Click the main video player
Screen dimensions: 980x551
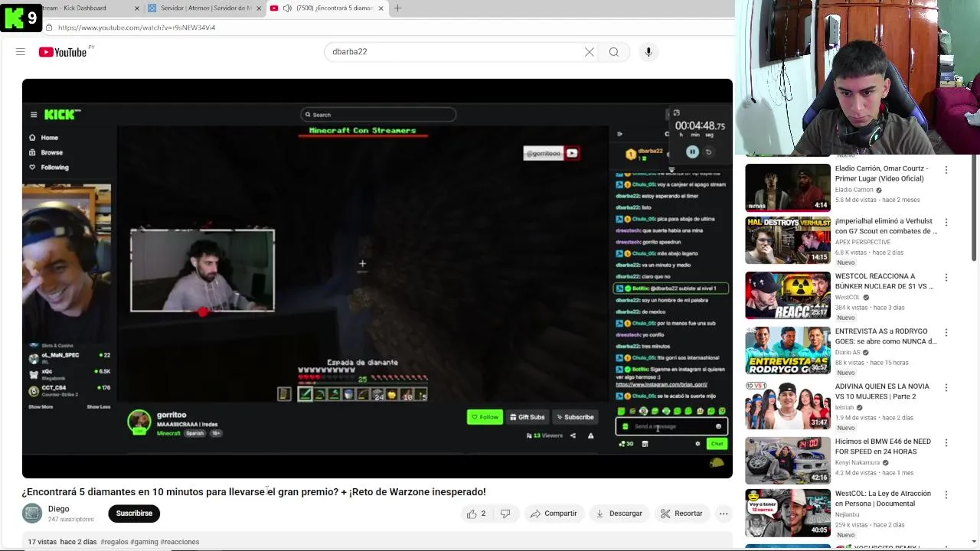click(377, 279)
